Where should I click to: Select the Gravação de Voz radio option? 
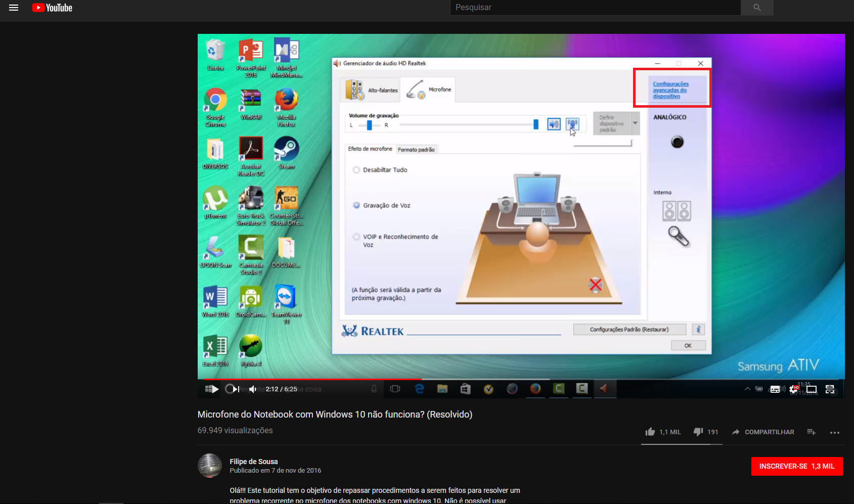356,205
